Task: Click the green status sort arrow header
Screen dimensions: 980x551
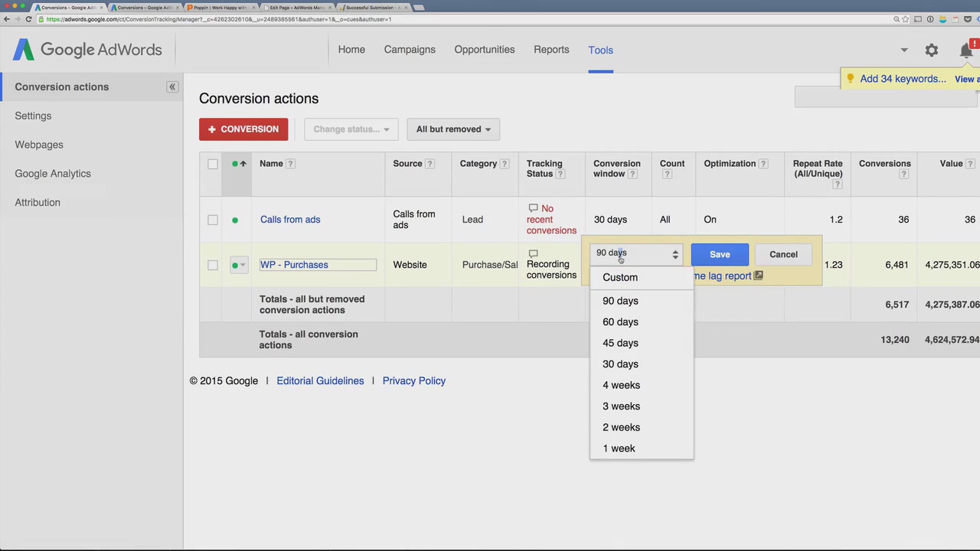Action: [x=239, y=164]
